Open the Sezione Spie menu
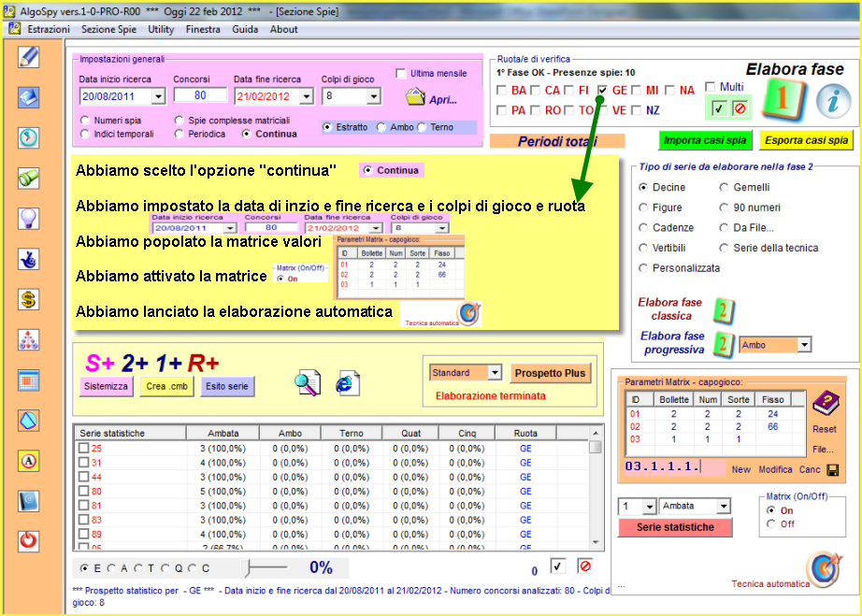The height and width of the screenshot is (616, 862). 108,30
